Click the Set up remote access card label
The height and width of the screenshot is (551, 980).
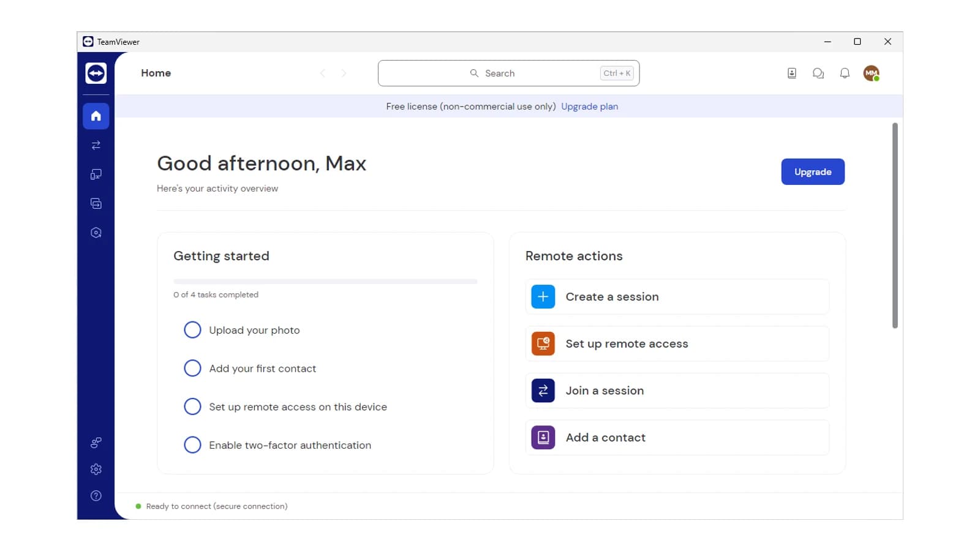pos(627,344)
